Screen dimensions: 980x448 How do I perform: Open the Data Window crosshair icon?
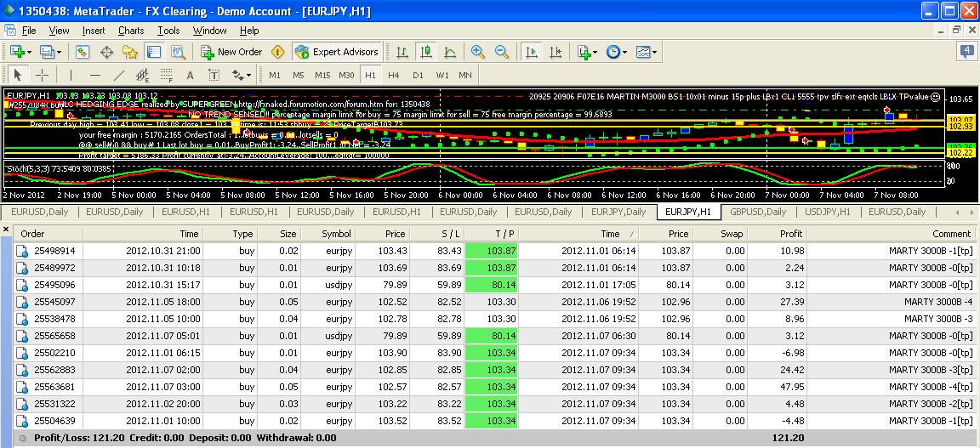[106, 52]
